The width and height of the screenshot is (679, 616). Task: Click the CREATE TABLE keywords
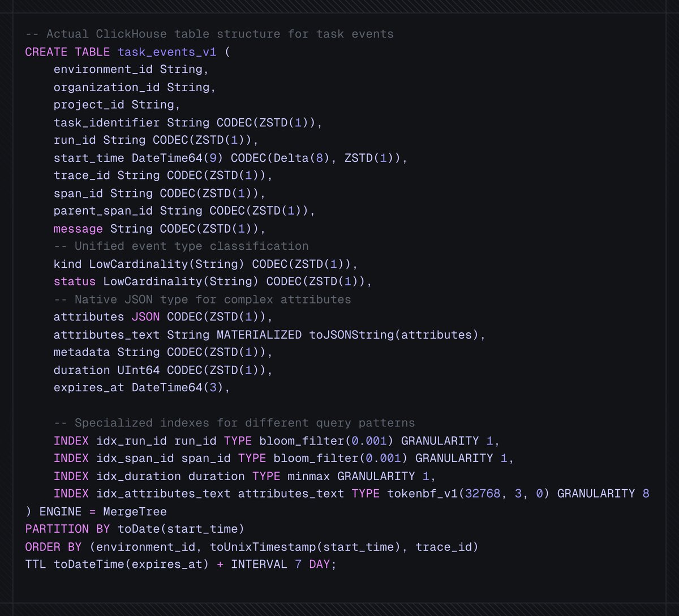[68, 52]
